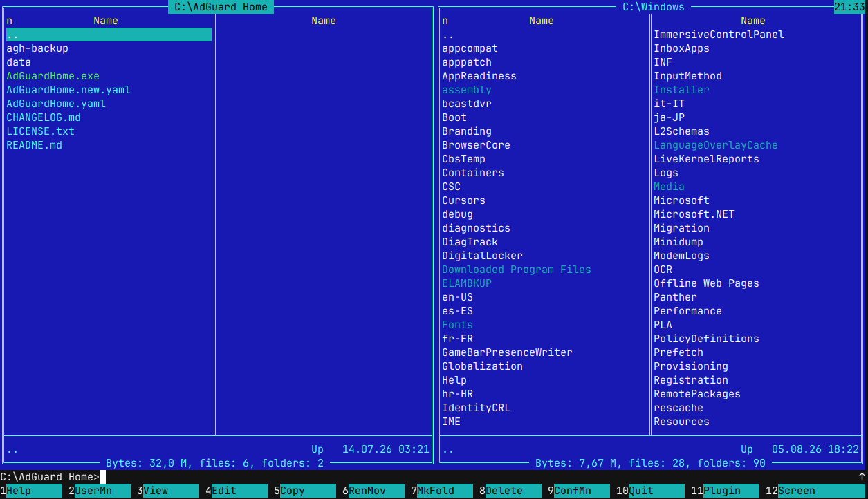
Task: Click the 4 Edit function key
Action: 236,491
